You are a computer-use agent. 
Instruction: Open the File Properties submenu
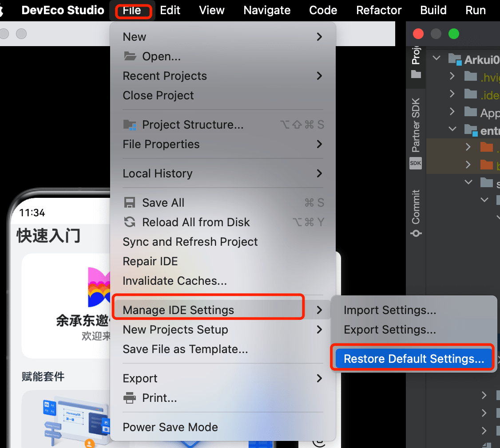click(x=222, y=144)
